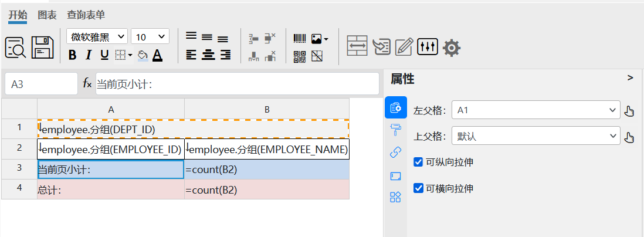Insert a barcode into the cell
This screenshot has width=644, height=237.
(x=300, y=39)
